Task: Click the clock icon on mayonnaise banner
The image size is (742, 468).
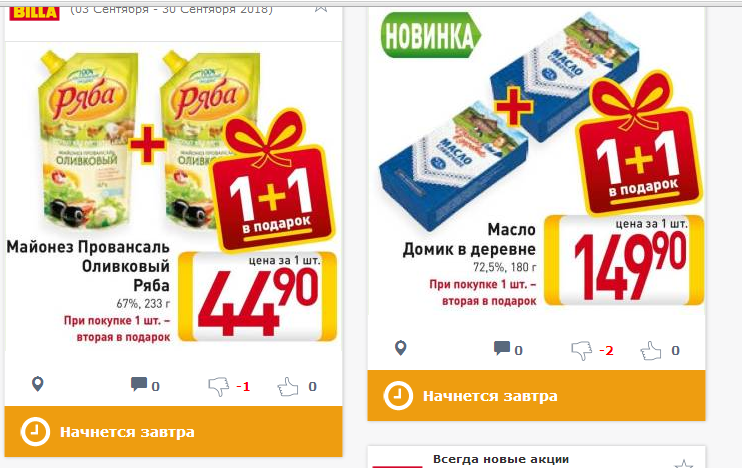Action: coord(35,432)
